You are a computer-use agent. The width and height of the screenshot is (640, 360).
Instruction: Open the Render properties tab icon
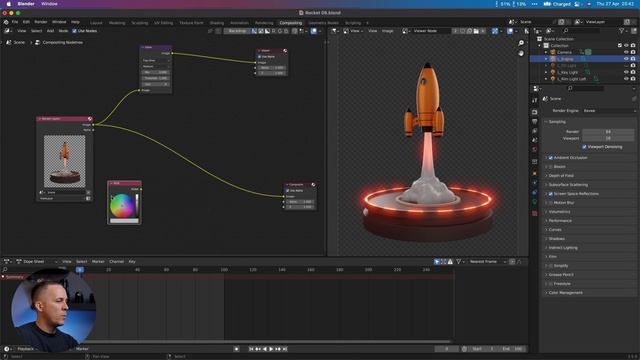click(x=535, y=112)
